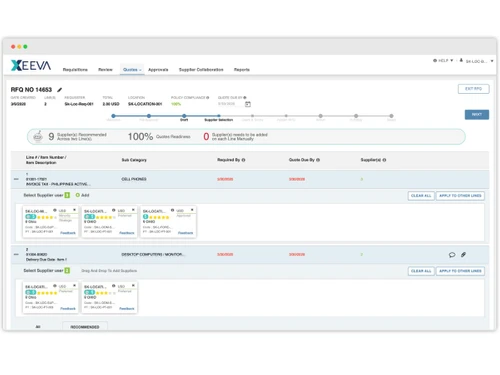Click Apply To Other Lines for line 2

(460, 271)
